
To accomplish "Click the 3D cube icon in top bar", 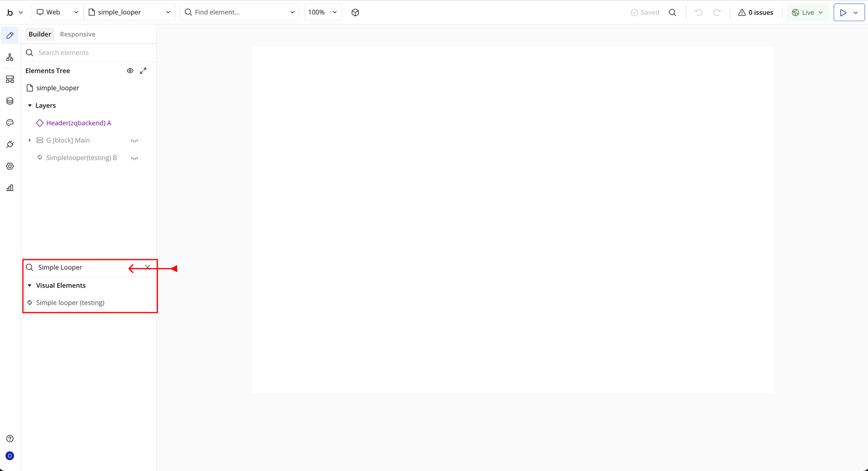I will click(x=355, y=12).
